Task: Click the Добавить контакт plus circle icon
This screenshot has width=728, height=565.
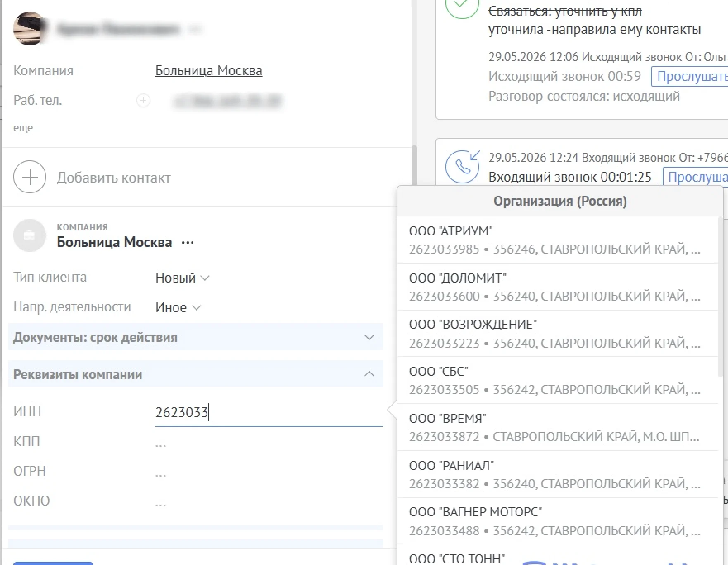Action: pyautogui.click(x=30, y=177)
